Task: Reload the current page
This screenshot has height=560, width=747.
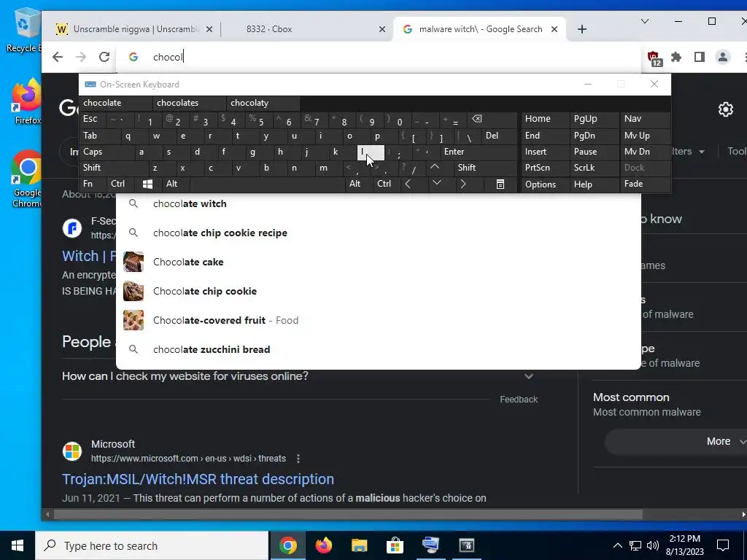Action: pyautogui.click(x=104, y=57)
